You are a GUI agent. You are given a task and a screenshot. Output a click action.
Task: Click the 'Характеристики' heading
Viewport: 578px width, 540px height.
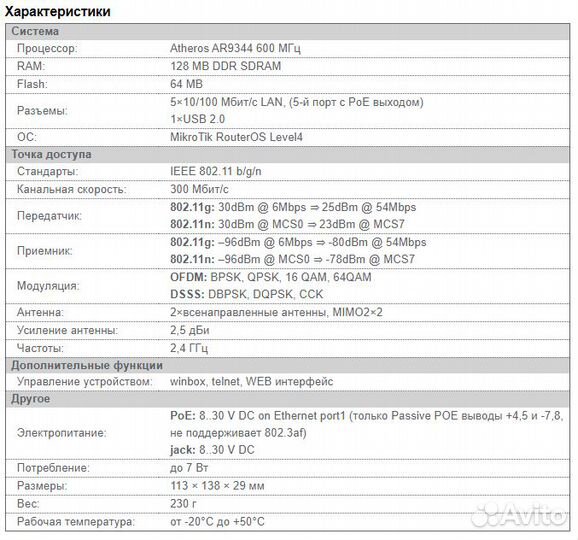(58, 11)
